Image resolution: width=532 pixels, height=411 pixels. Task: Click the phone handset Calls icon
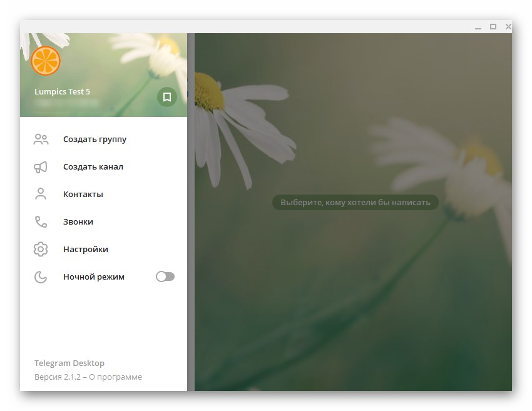41,222
